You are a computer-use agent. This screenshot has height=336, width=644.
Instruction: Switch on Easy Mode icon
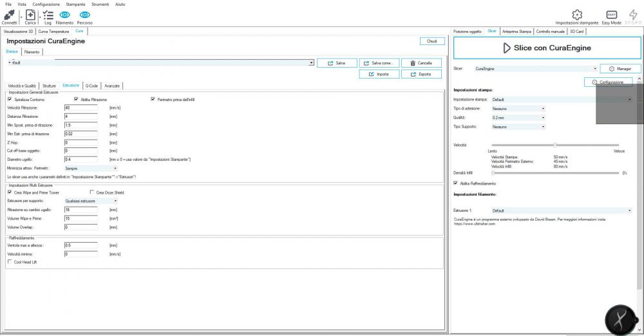pyautogui.click(x=611, y=14)
